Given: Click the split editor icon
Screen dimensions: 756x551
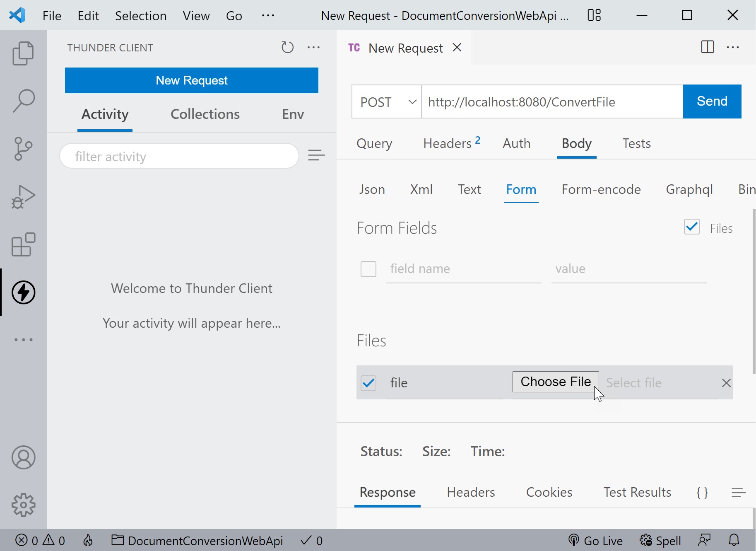Looking at the screenshot, I should tap(707, 47).
